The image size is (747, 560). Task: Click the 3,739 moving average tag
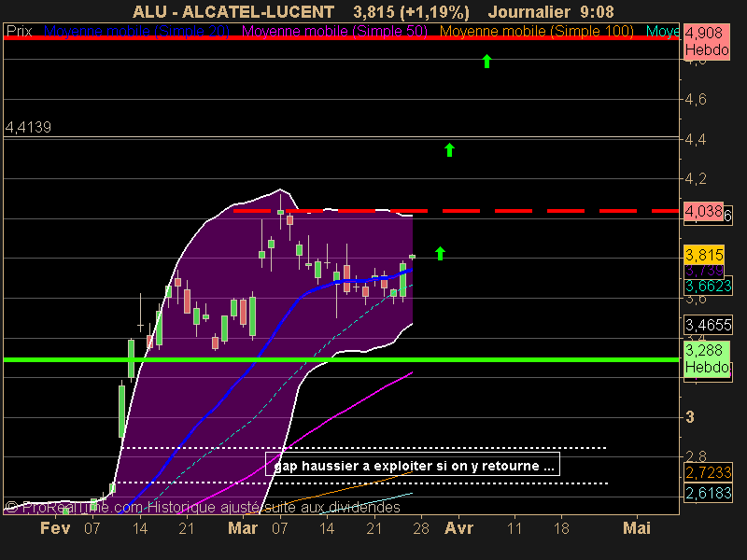(704, 271)
